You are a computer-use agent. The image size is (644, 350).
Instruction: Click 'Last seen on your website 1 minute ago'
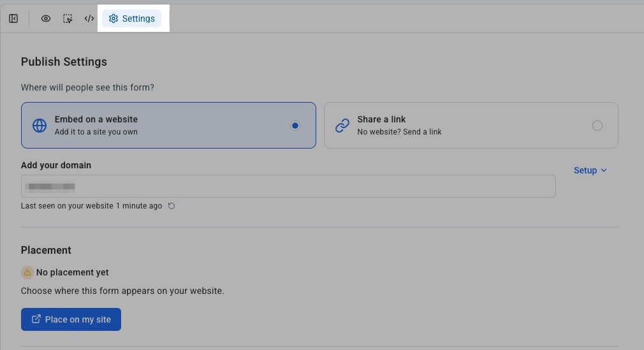92,206
